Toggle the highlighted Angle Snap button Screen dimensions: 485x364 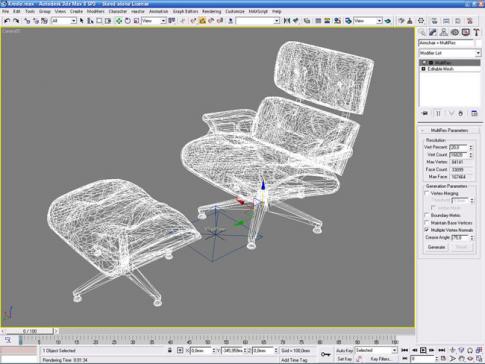202,21
